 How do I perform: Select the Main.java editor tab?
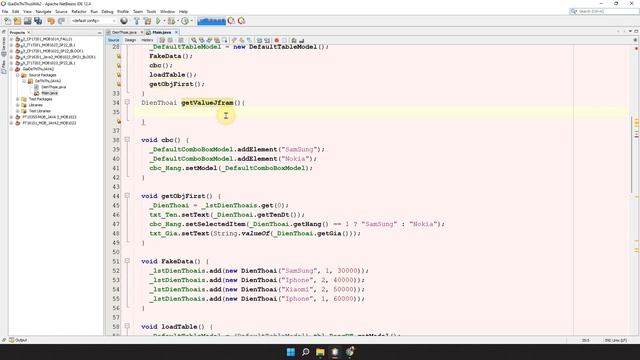coord(162,32)
